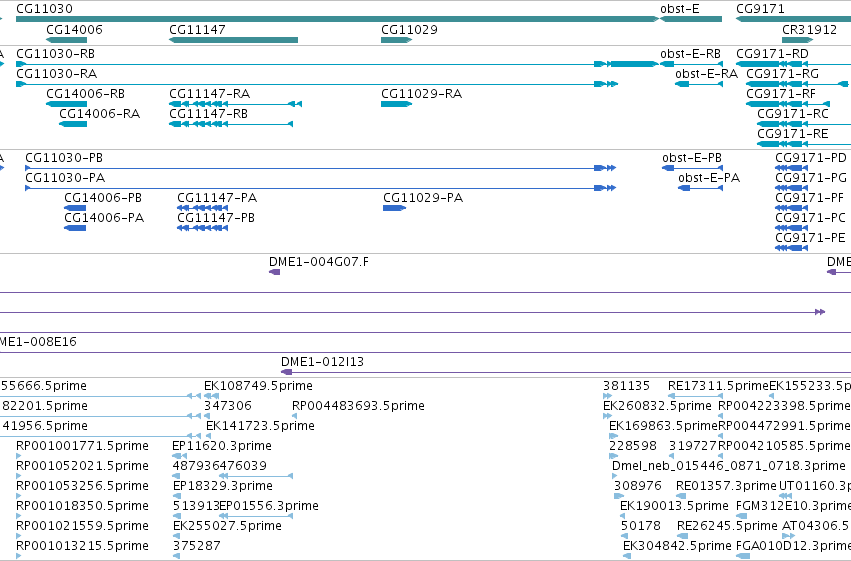The width and height of the screenshot is (851, 561).
Task: Select the CG9171-RC transcript label
Action: click(792, 114)
